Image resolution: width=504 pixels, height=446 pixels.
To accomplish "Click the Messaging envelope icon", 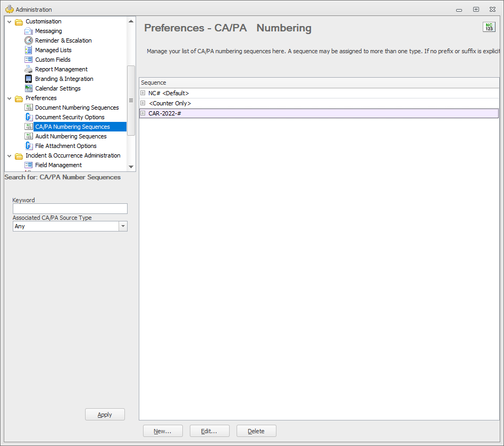I will pyautogui.click(x=29, y=31).
